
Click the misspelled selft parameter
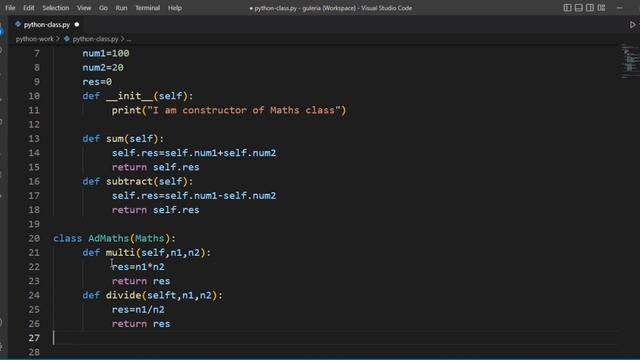coord(162,296)
